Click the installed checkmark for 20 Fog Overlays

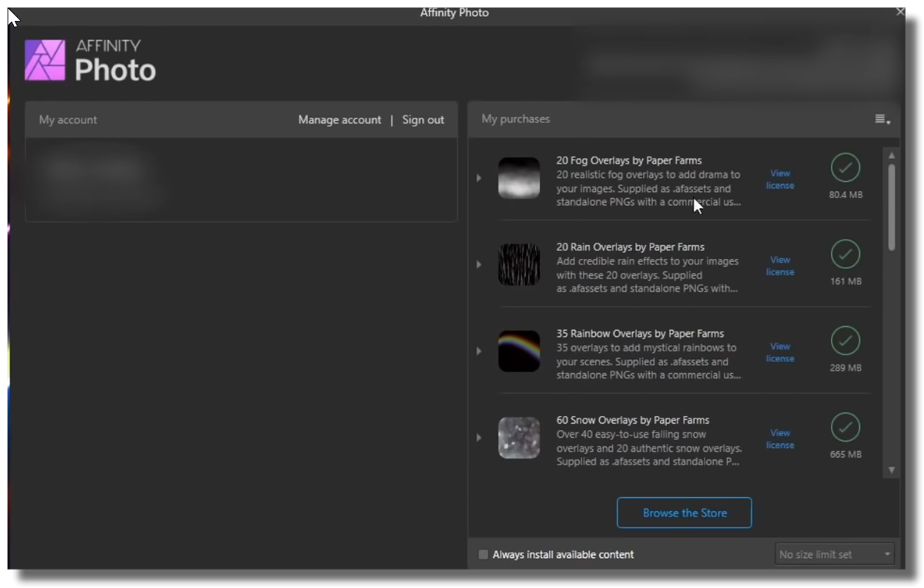845,168
